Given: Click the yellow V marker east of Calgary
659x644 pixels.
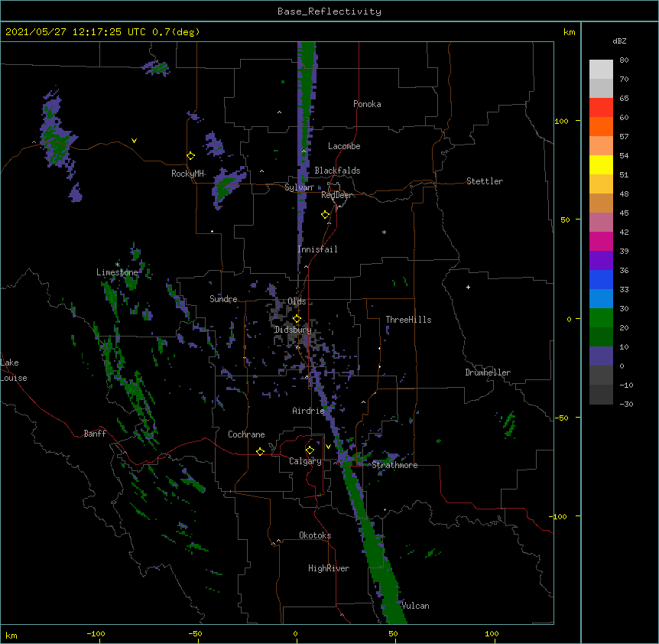Looking at the screenshot, I should coord(328,447).
